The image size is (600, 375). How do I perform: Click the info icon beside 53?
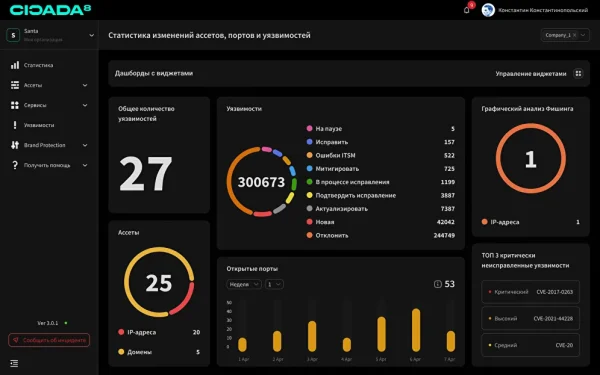coord(438,284)
